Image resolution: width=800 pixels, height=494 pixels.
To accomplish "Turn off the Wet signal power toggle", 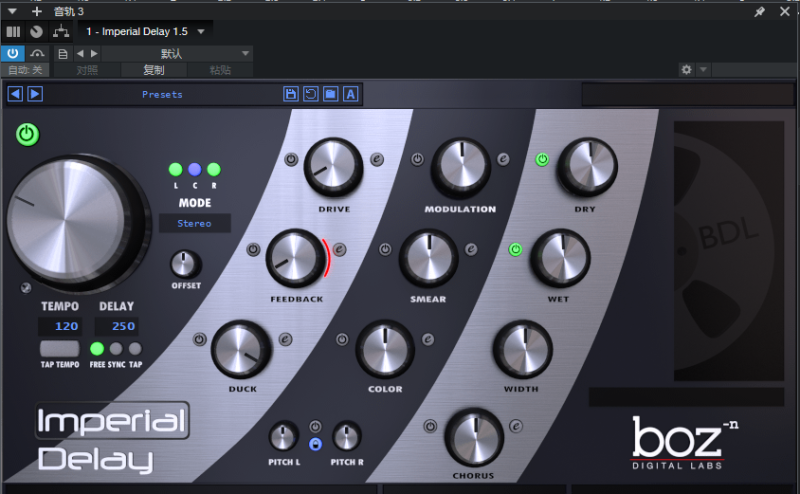I will tap(516, 249).
